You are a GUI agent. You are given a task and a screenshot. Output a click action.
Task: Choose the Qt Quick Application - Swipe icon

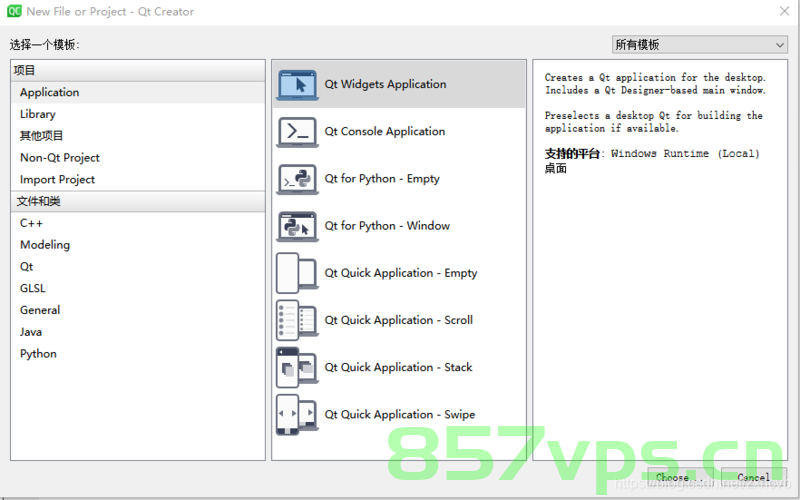coord(297,415)
